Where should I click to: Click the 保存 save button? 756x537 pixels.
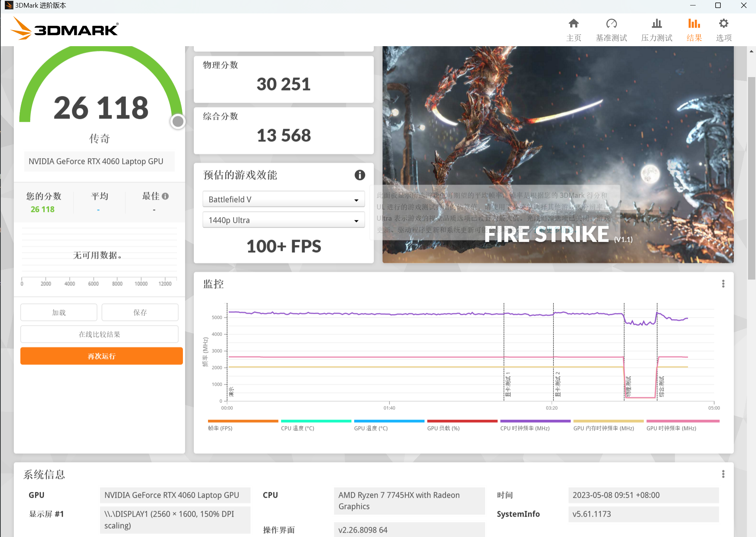coord(140,312)
